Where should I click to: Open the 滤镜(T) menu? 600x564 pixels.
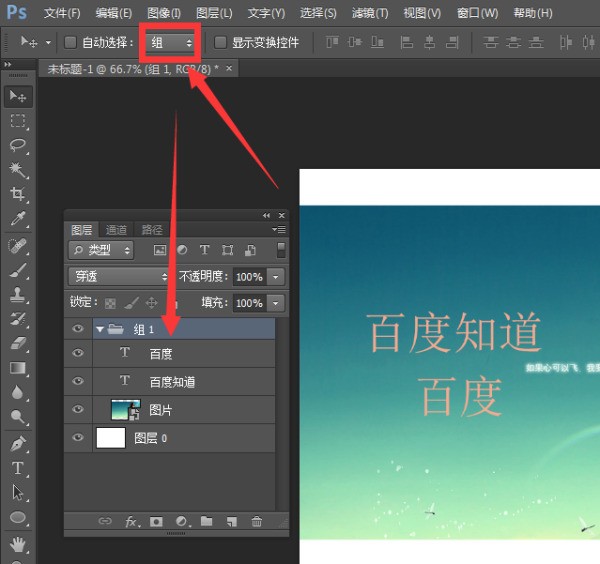[371, 13]
